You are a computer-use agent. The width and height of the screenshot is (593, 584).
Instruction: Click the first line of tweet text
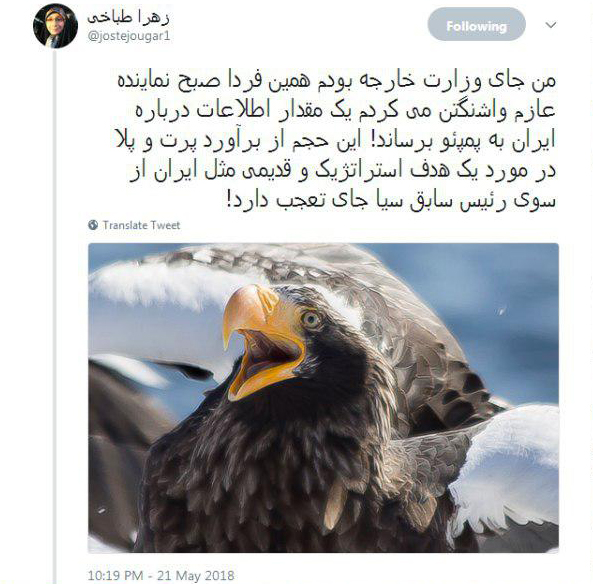coord(337,81)
